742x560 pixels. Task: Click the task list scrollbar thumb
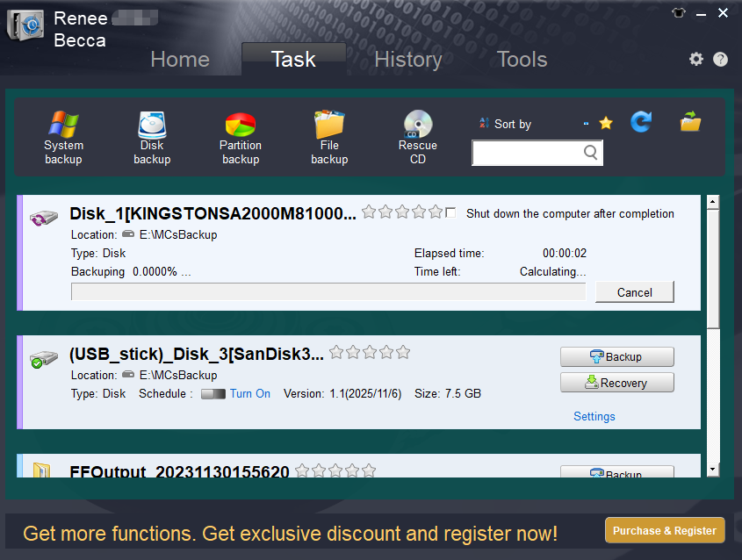coord(713,269)
